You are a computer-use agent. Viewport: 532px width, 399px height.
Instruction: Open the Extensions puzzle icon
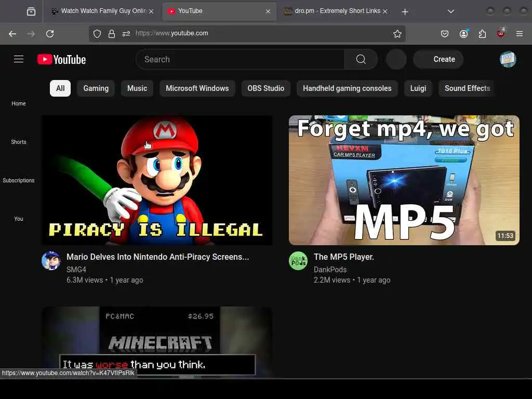tap(482, 34)
